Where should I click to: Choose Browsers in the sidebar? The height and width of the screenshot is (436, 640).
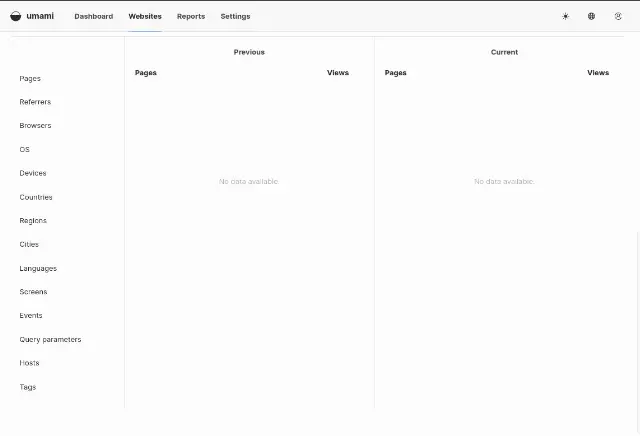35,125
